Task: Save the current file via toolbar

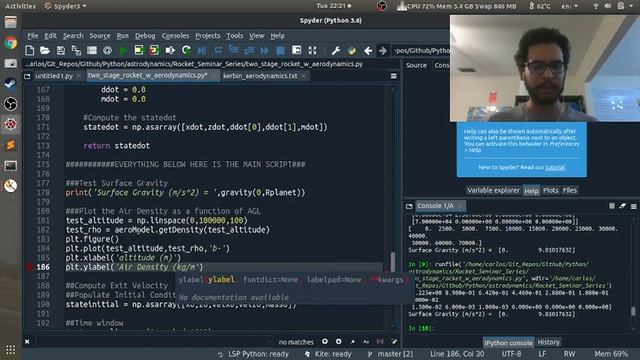Action: (x=61, y=51)
